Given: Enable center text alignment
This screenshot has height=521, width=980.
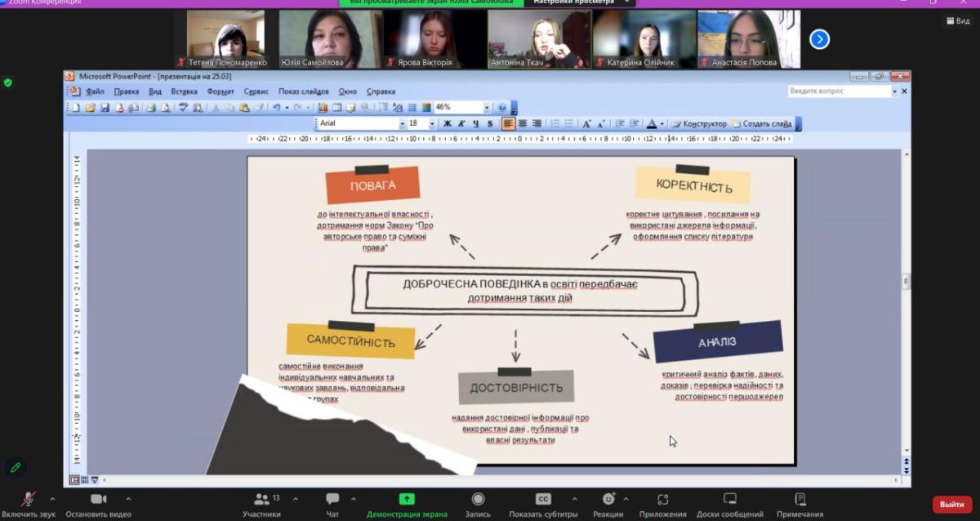Looking at the screenshot, I should click(523, 124).
